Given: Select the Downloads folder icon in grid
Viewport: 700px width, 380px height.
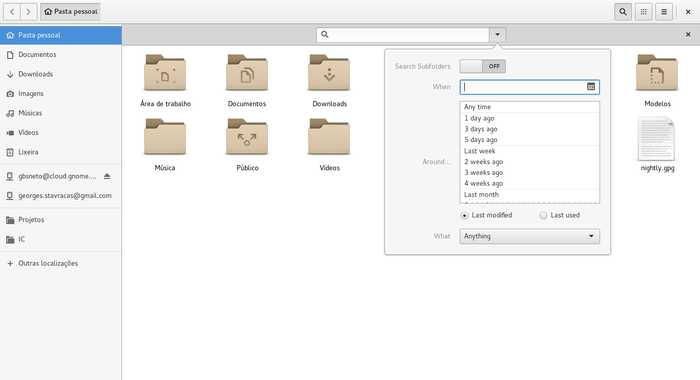Looking at the screenshot, I should click(x=329, y=73).
